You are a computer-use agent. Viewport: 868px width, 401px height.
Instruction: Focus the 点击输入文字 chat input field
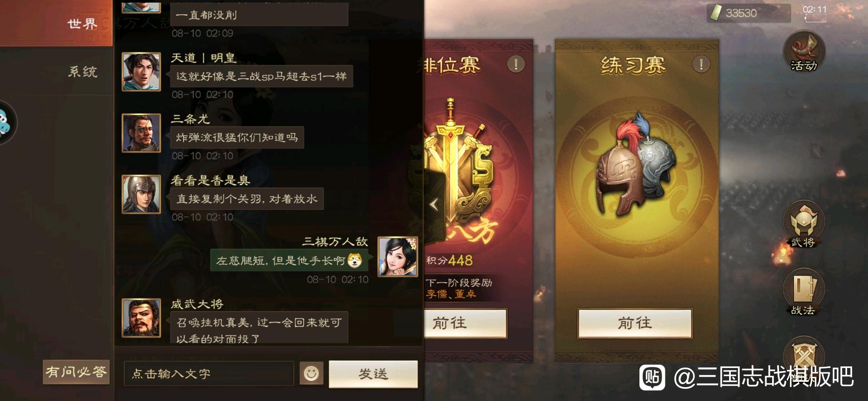[209, 374]
